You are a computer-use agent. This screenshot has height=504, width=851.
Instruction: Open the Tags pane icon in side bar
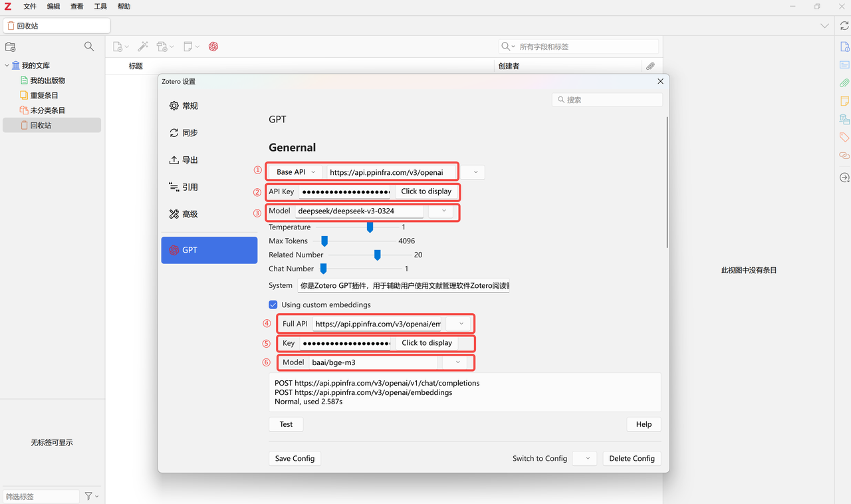pyautogui.click(x=844, y=137)
